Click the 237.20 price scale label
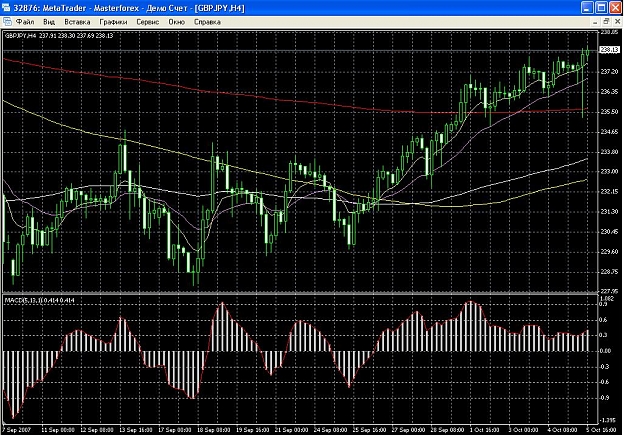 pyautogui.click(x=609, y=72)
